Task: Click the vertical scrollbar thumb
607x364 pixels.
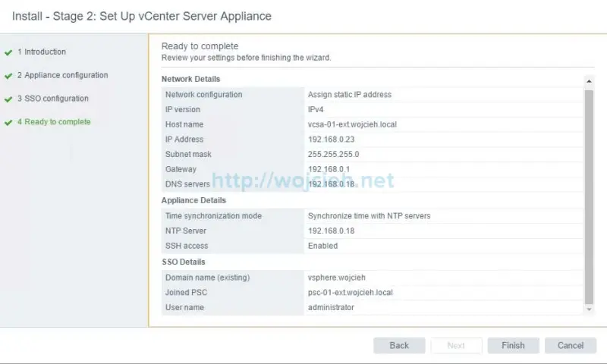Action: [589, 196]
